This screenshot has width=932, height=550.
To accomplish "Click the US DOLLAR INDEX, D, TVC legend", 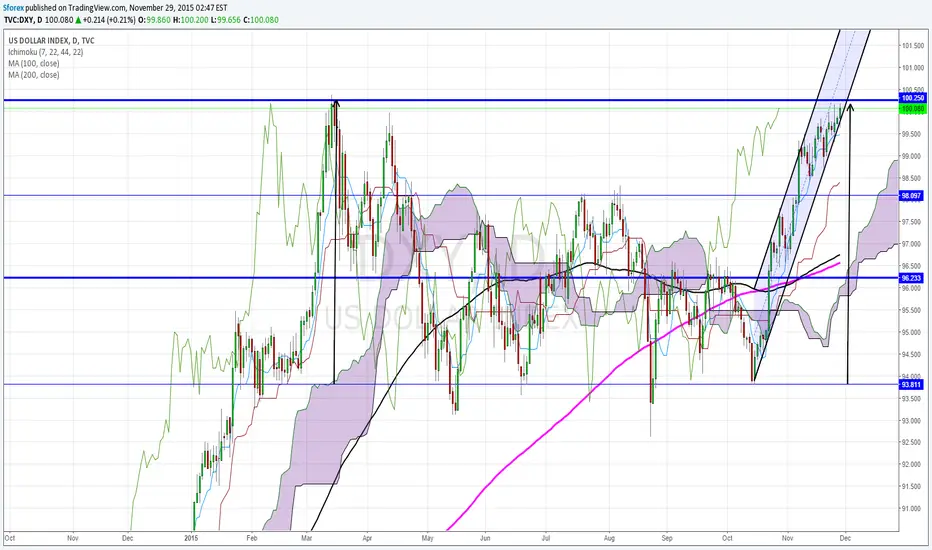I will [x=51, y=40].
